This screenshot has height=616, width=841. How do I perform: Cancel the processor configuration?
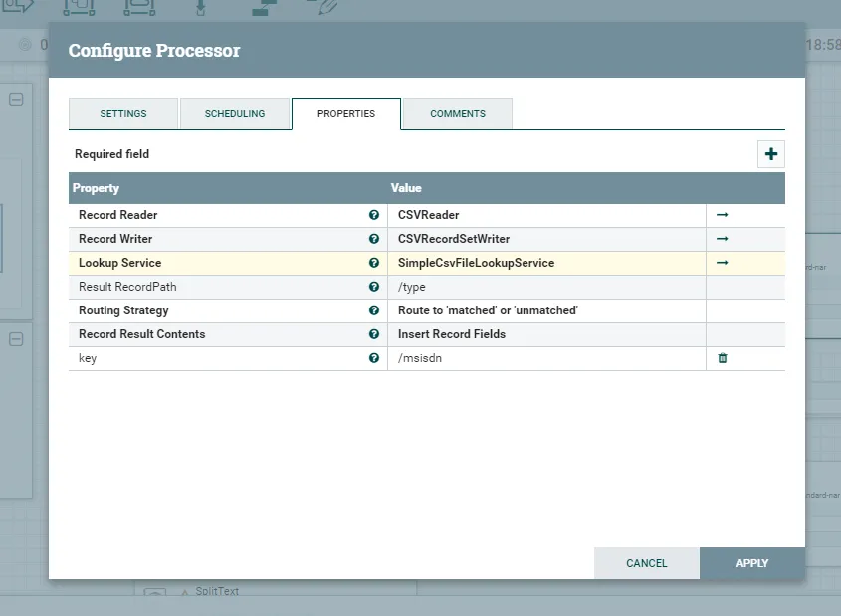[646, 563]
